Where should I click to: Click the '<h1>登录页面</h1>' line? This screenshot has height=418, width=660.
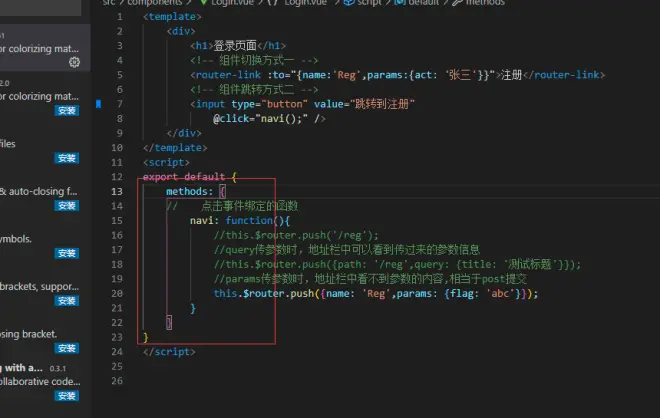(238, 45)
